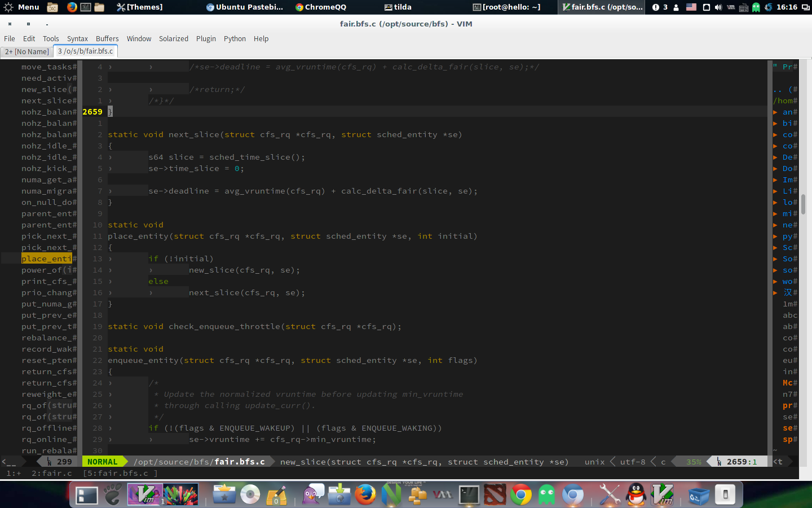Viewport: 812px width, 508px height.
Task: Click the green ghost icon in dock
Action: pos(546,495)
